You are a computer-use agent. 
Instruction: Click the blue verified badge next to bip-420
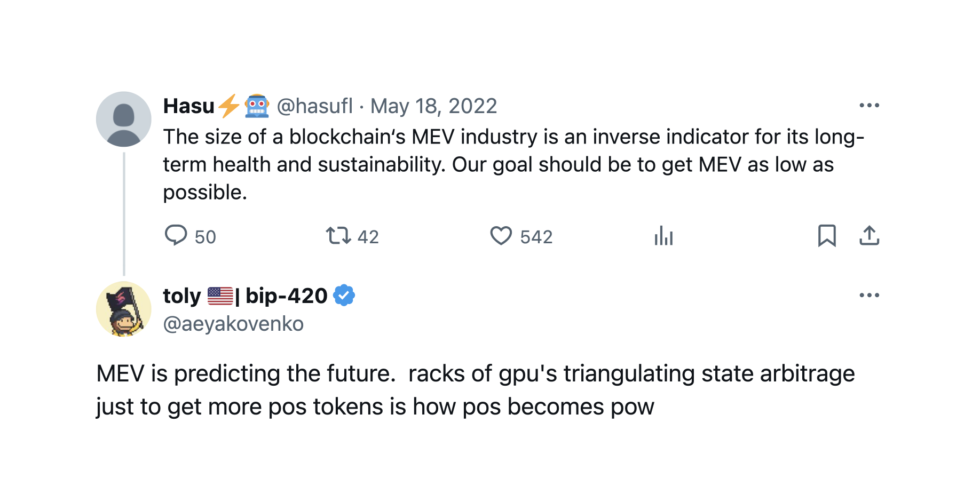(x=344, y=295)
